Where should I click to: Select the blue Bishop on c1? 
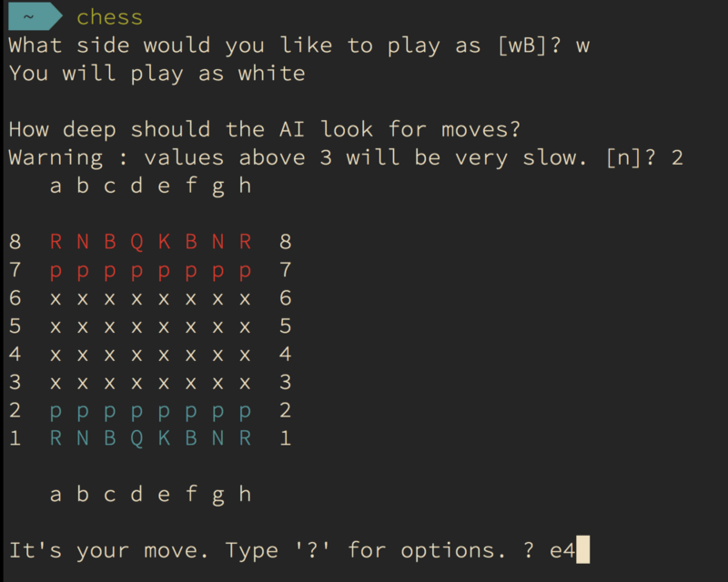click(110, 438)
